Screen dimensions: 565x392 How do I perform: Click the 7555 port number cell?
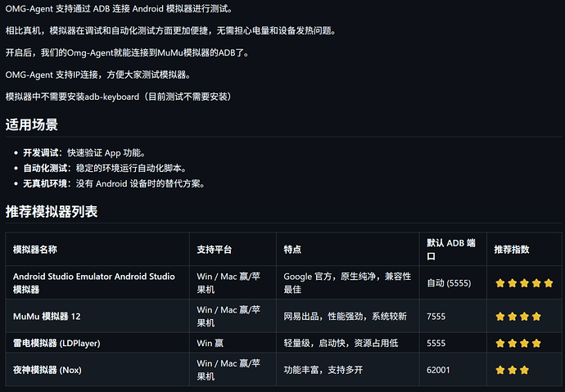437,316
